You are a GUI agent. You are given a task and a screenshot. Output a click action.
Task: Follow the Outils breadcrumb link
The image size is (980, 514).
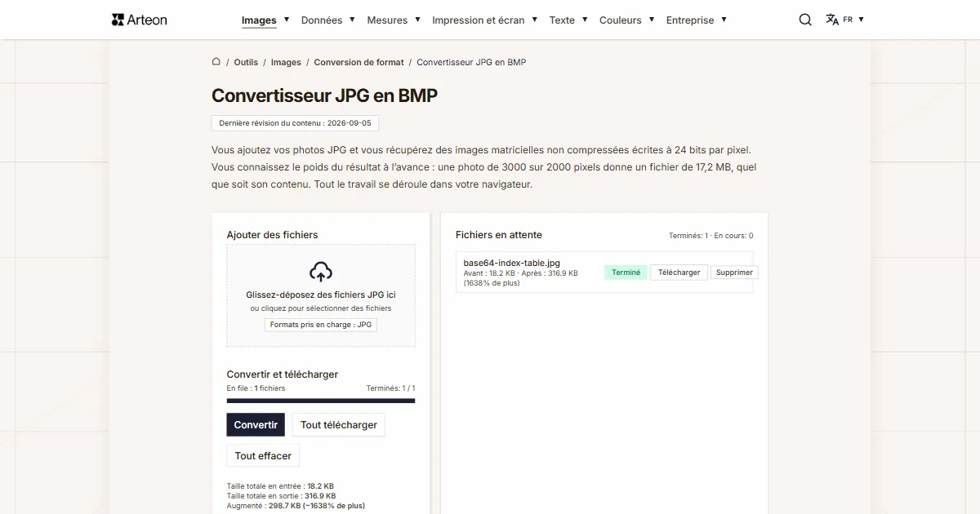pos(246,62)
